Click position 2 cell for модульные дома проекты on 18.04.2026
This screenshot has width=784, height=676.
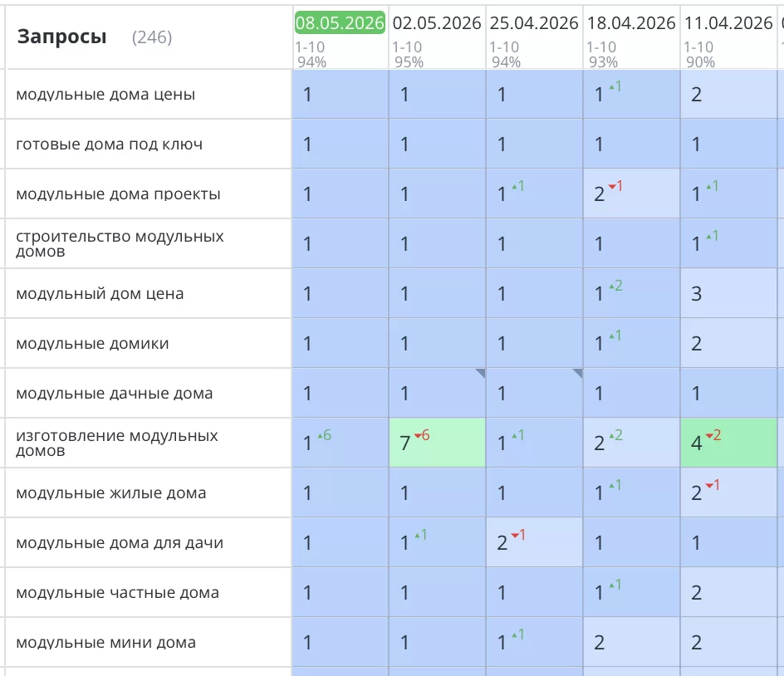click(x=631, y=194)
